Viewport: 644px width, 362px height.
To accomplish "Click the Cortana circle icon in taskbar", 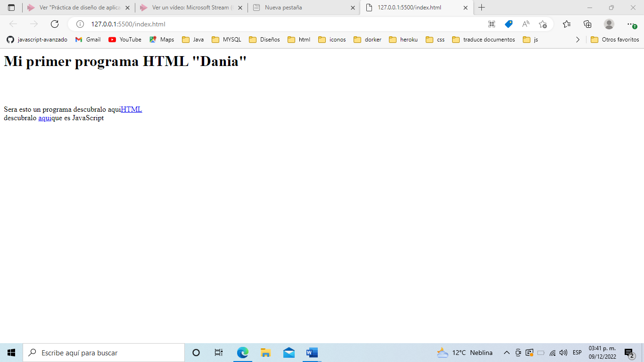I will [x=196, y=353].
